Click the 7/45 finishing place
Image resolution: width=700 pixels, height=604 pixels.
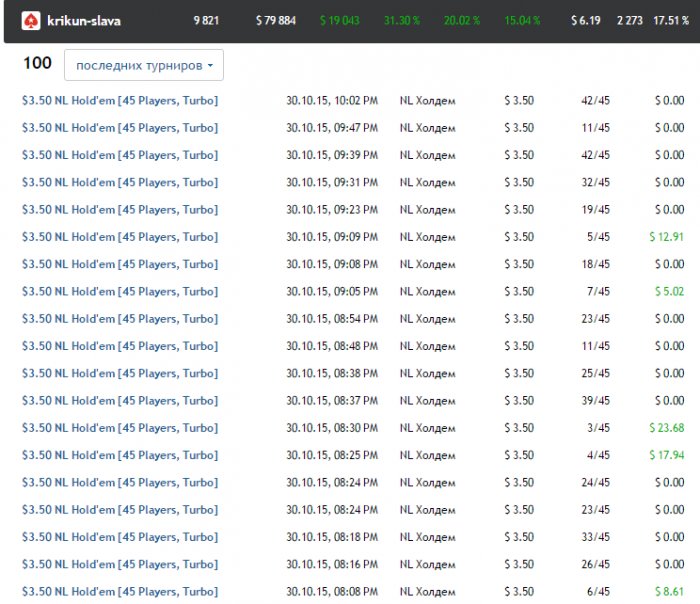click(598, 291)
